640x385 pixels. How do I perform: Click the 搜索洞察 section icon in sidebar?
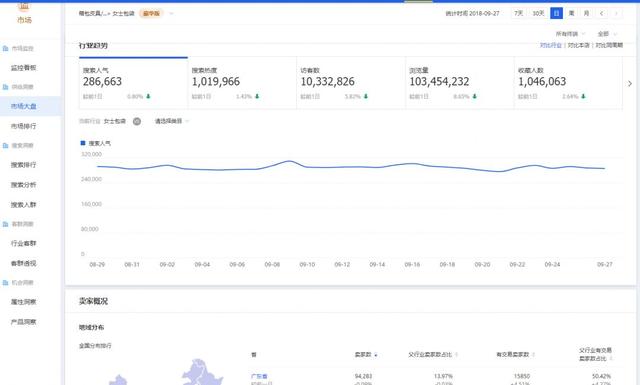(x=5, y=145)
